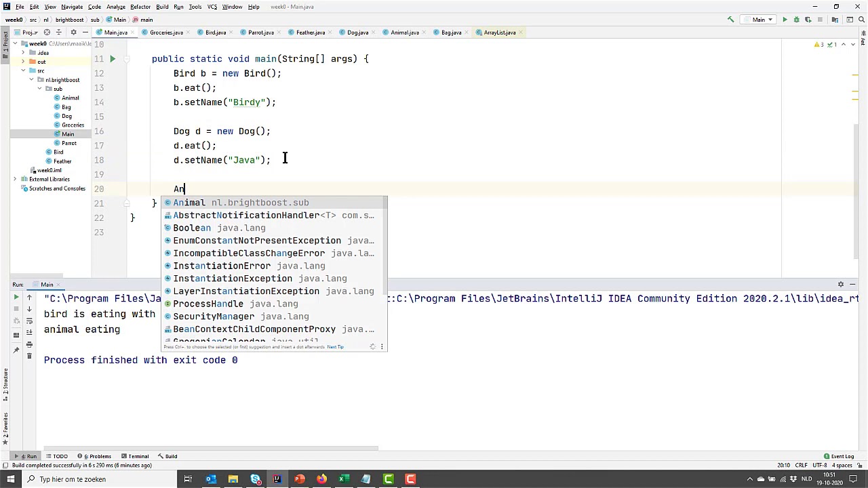
Task: Open the VCS menu
Action: pyautogui.click(x=212, y=7)
